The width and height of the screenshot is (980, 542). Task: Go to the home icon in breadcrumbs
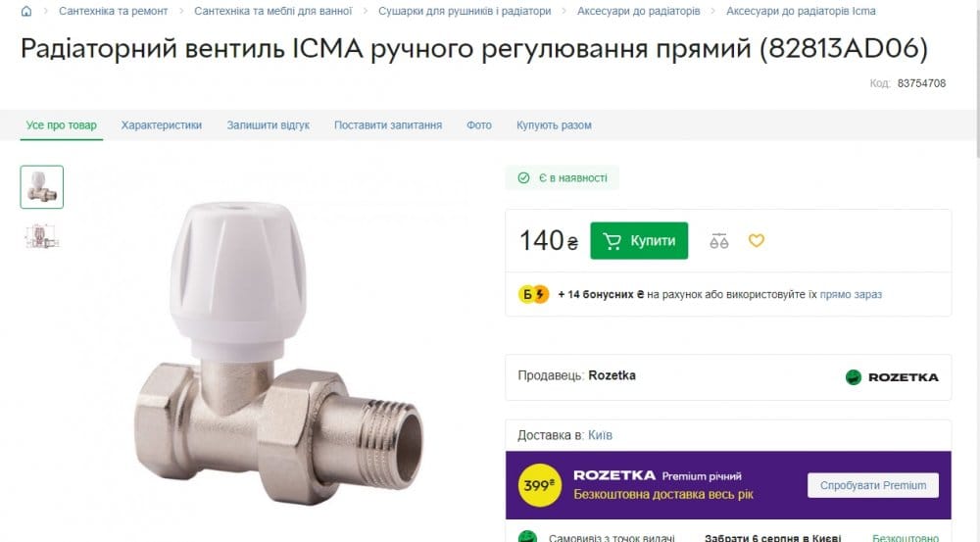26,11
